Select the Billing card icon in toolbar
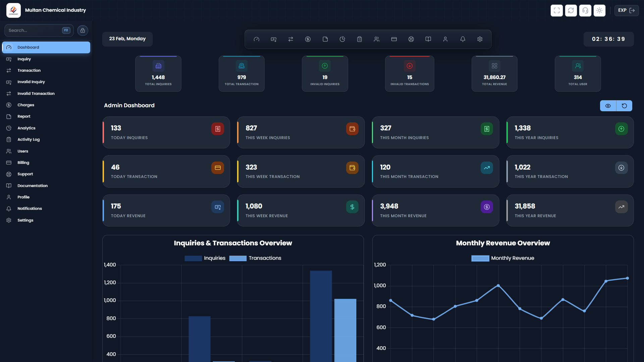Viewport: 644px width, 362px height. tap(394, 39)
